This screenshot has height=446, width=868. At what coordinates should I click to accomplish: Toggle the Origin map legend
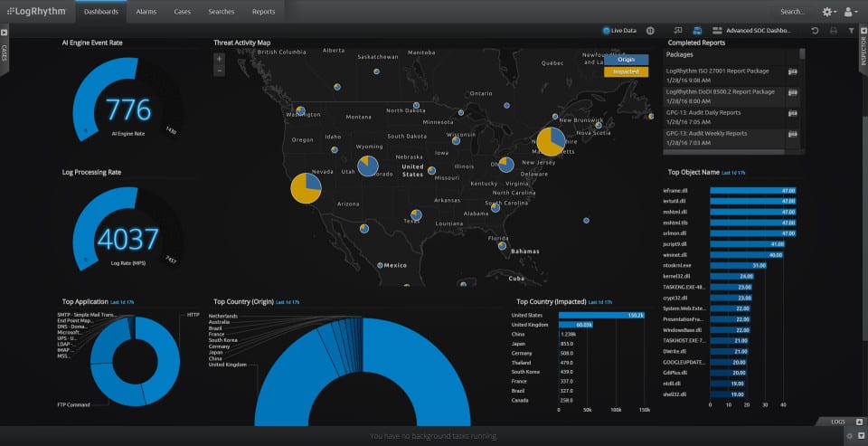click(626, 60)
